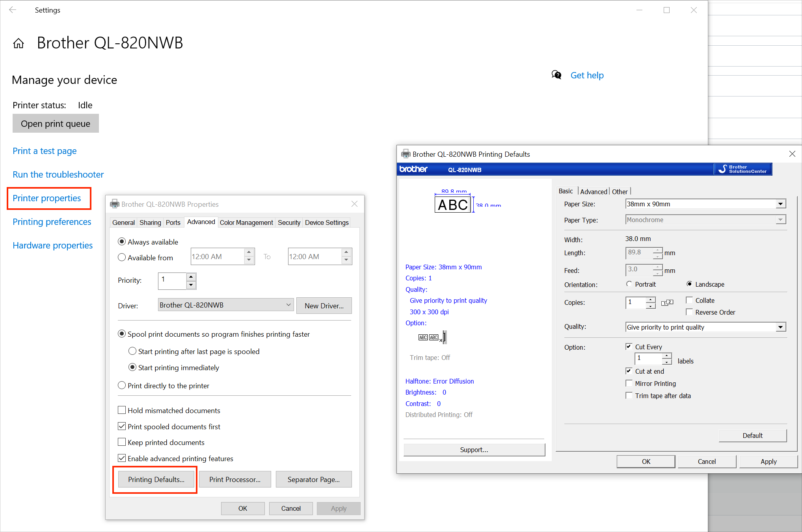Open Printing preferences link
The height and width of the screenshot is (532, 802).
pyautogui.click(x=52, y=222)
